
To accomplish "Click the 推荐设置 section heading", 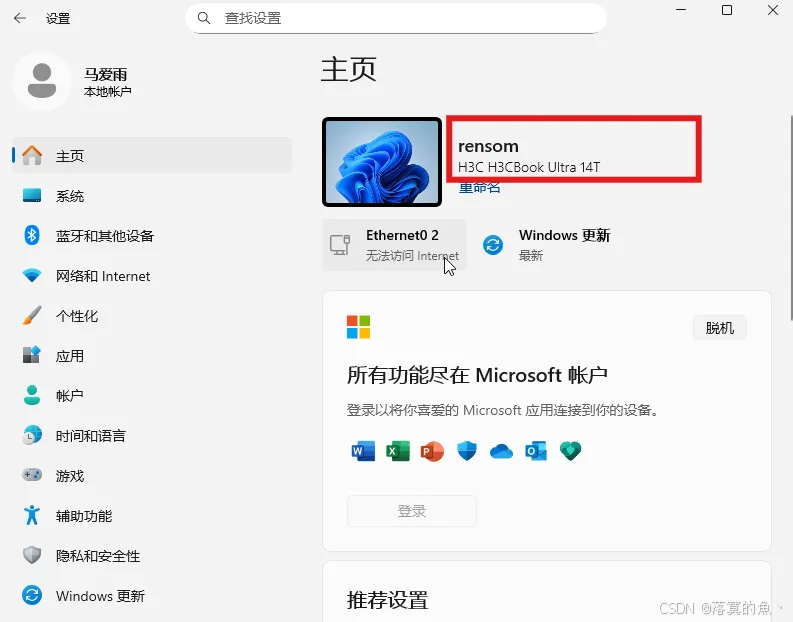I will pyautogui.click(x=388, y=600).
